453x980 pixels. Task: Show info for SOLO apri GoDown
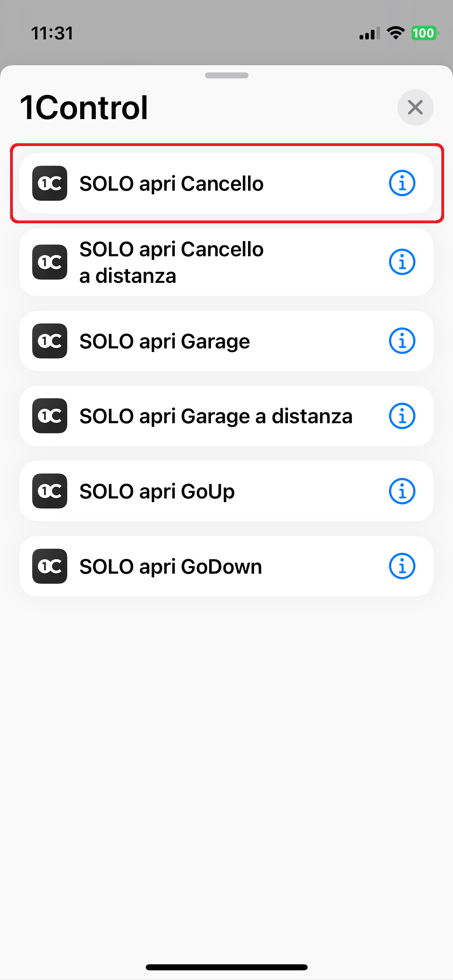pos(402,566)
